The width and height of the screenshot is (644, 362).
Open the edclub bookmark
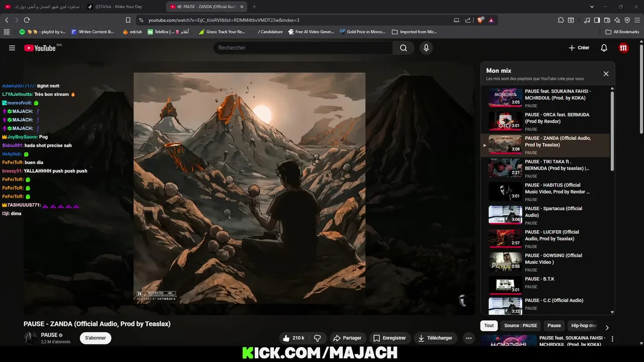(x=132, y=32)
